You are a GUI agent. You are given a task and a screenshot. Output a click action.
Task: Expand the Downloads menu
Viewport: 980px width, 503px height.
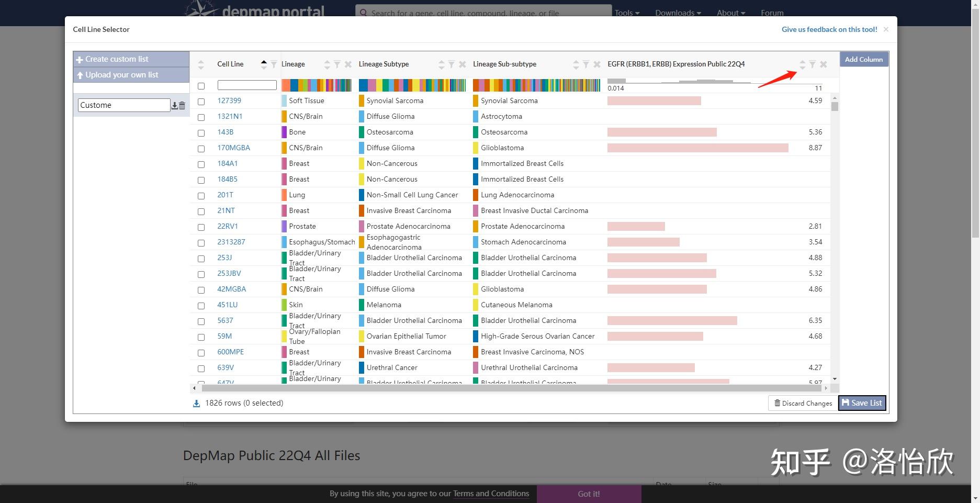[678, 13]
